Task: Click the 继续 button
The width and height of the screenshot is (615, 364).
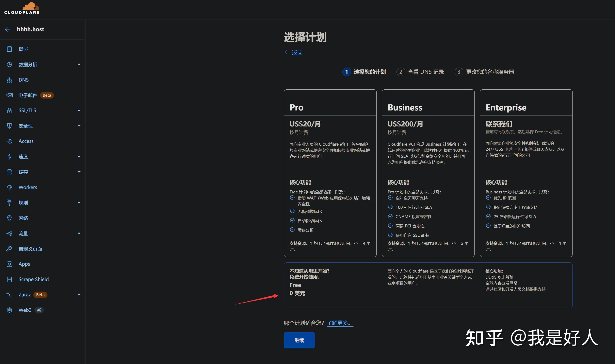Action: (x=299, y=340)
